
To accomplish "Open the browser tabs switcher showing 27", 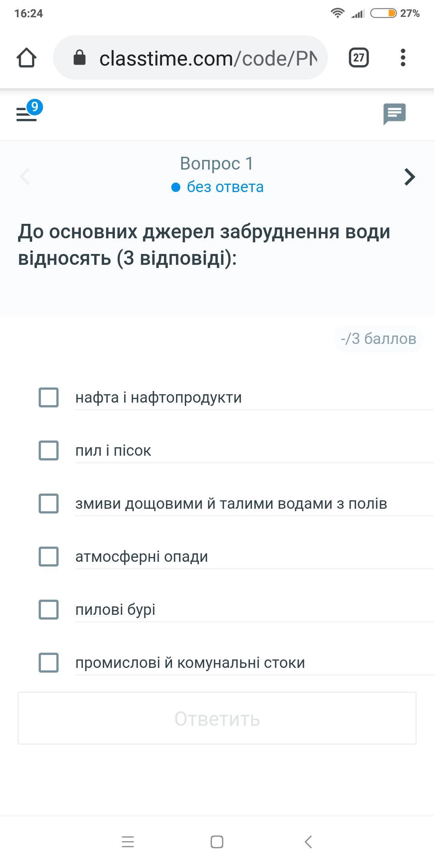I will (358, 57).
